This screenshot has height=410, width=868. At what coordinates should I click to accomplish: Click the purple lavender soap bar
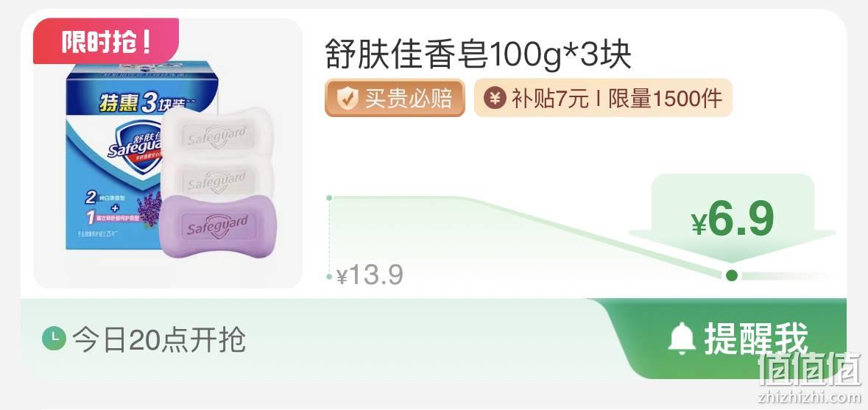tap(211, 226)
